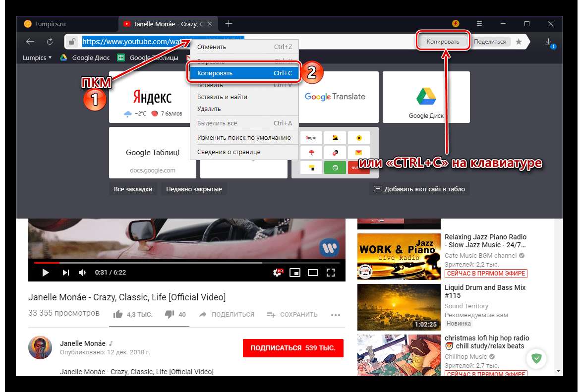Seek on the video progress bar
Screen dimensions: 579x392
coord(187,263)
